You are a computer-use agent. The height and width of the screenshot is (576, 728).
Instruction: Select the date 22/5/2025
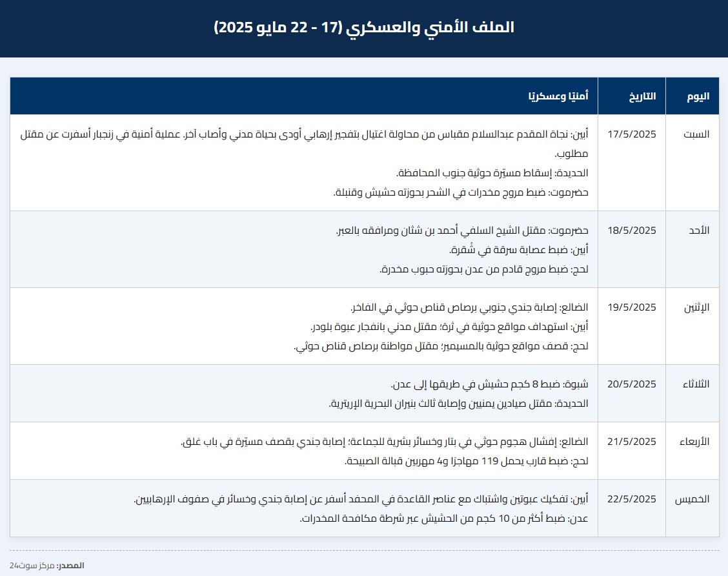point(632,499)
